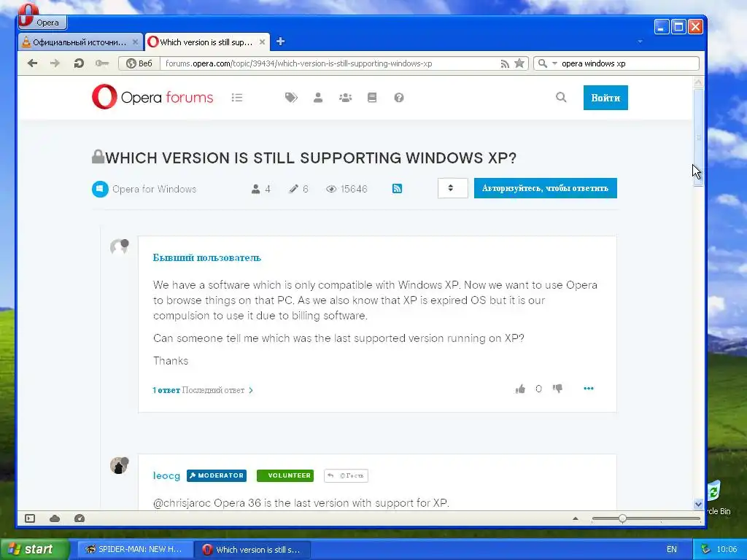Click 'Авторизуйтесь, чтобы ответить' button
The width and height of the screenshot is (747, 560).
click(x=545, y=188)
